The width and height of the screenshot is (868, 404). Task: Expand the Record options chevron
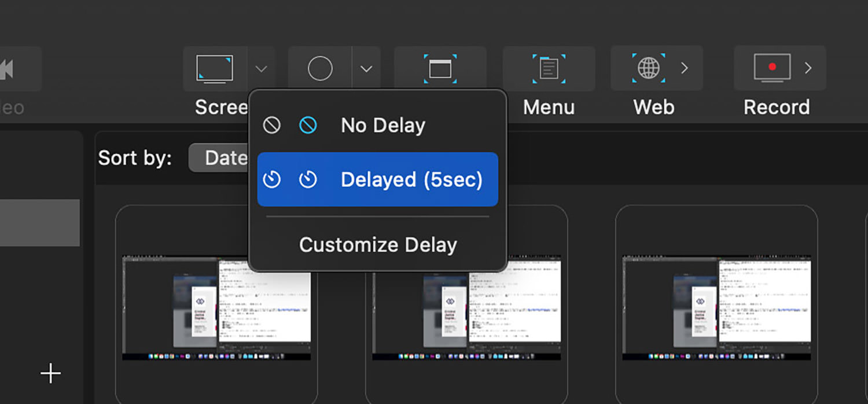tap(808, 68)
